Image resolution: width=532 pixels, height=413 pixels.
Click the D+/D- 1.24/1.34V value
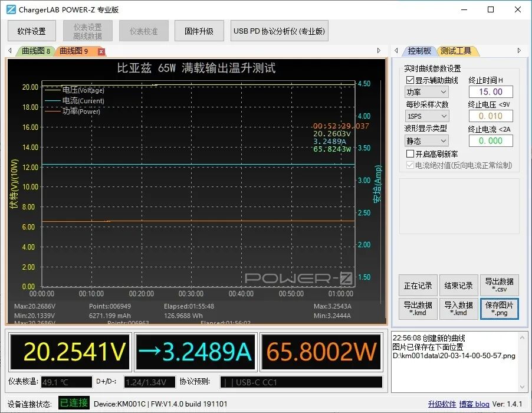[150, 382]
